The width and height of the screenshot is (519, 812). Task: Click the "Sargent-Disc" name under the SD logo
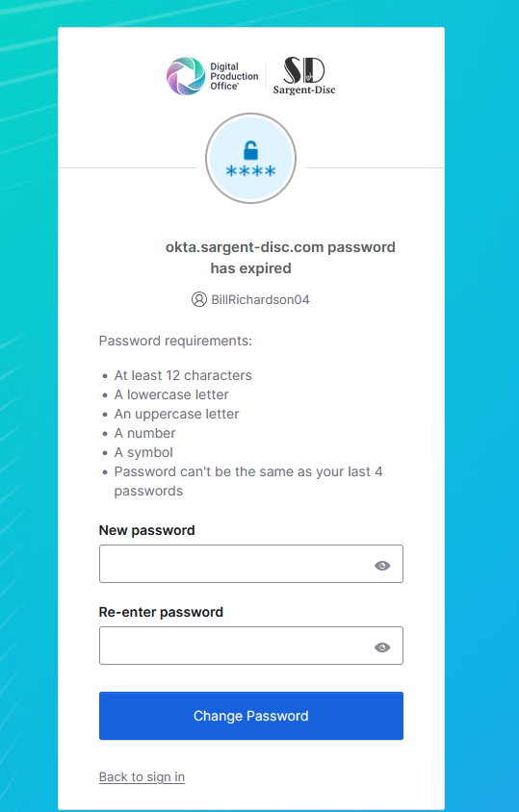coord(304,90)
